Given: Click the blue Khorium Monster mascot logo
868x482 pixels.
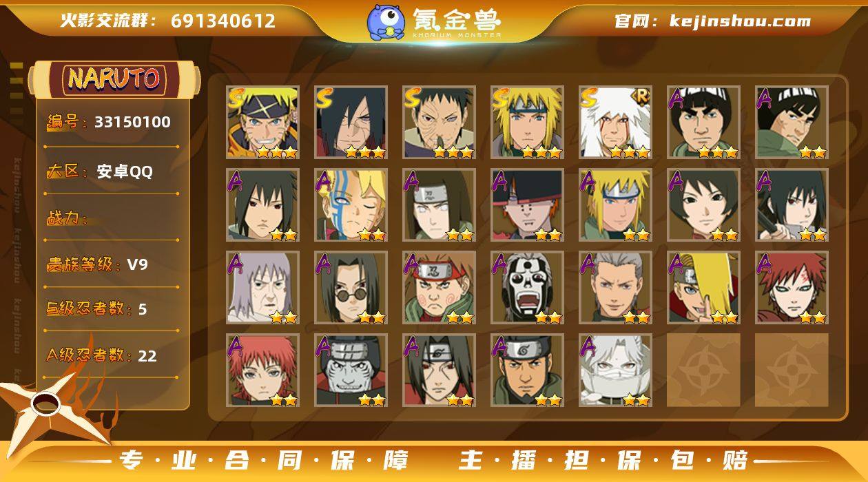Looking at the screenshot, I should [x=385, y=22].
